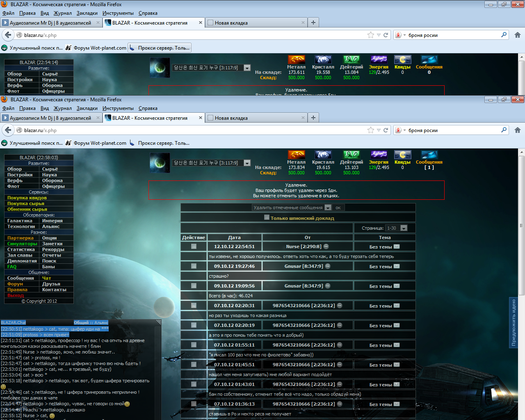Click the minus icon beside Gnusar at 19:27:46

click(328, 266)
